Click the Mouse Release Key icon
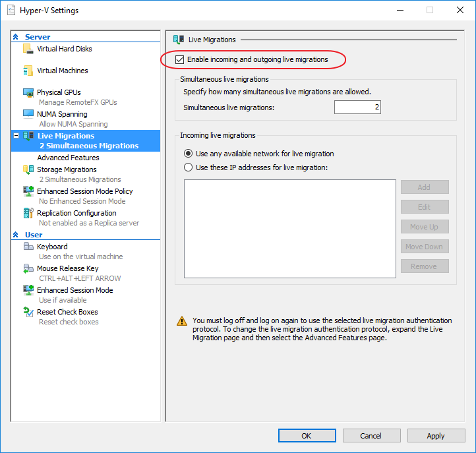 coord(28,268)
